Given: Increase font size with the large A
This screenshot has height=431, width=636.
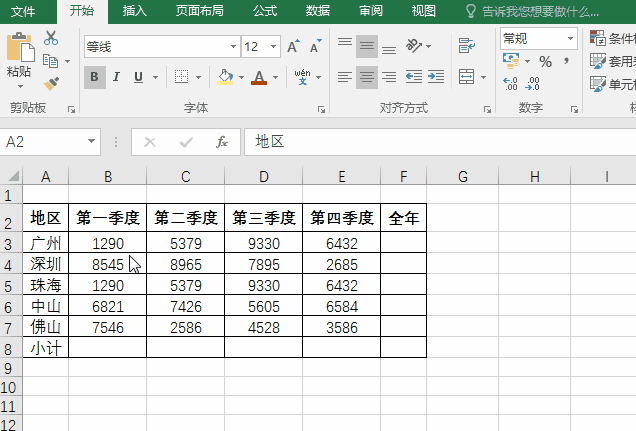Looking at the screenshot, I should [x=293, y=47].
